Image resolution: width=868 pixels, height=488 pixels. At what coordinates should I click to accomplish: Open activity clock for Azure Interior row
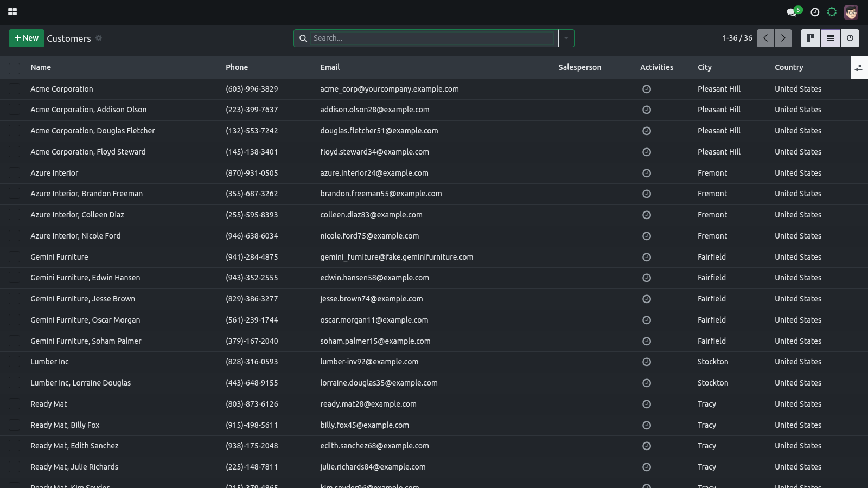coord(647,173)
